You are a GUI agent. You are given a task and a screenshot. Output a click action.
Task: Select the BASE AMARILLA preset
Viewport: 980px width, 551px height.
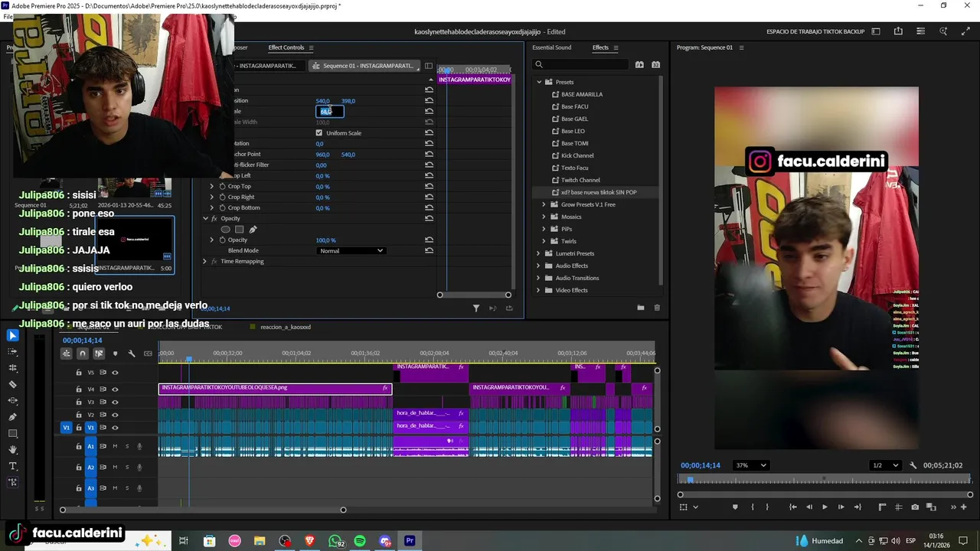[x=582, y=94]
